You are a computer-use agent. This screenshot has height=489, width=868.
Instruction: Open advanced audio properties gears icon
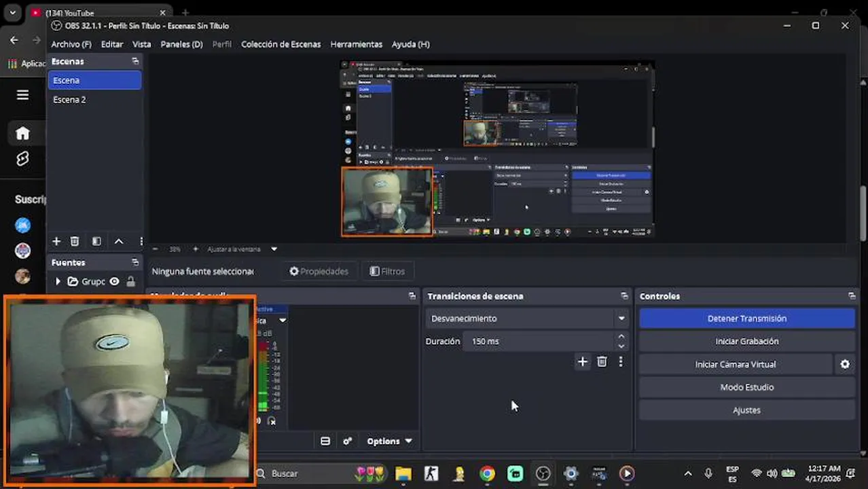coord(348,441)
